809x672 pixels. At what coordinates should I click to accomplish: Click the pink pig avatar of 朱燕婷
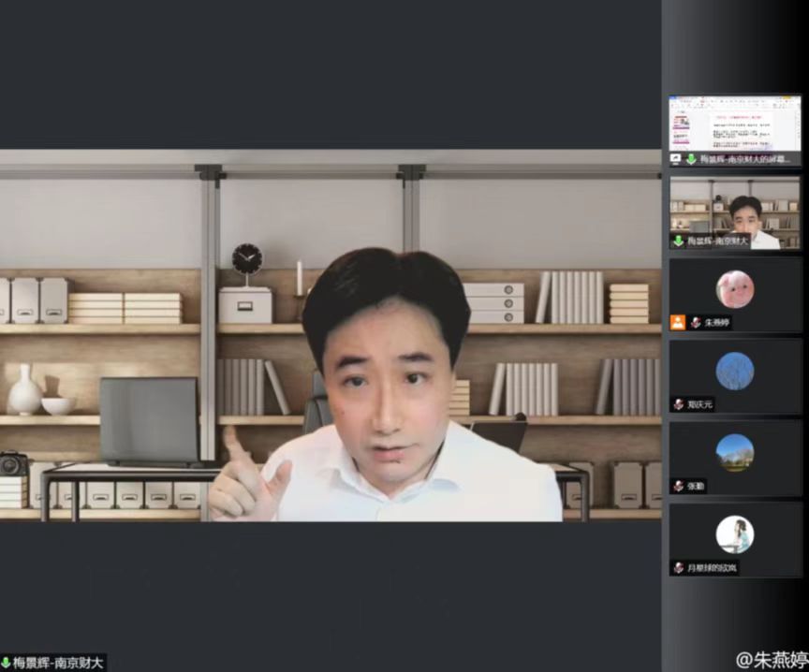point(735,289)
